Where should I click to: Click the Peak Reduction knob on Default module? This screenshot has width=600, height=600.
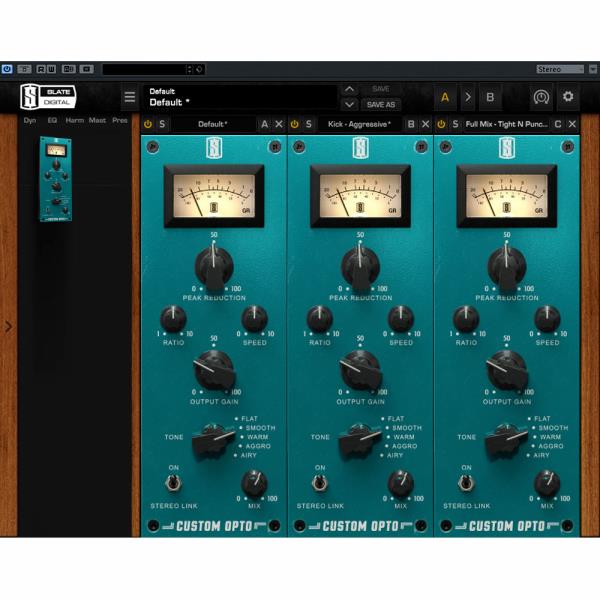pos(214,266)
